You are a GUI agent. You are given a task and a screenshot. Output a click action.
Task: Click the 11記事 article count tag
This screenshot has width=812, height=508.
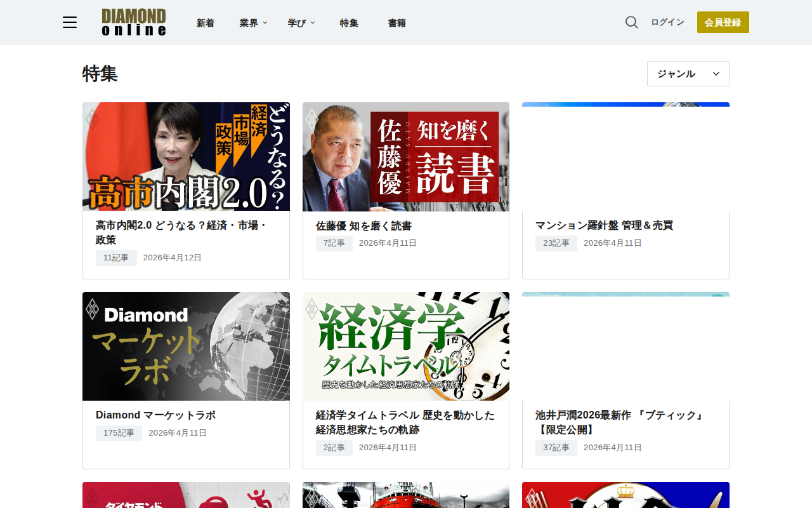pos(116,258)
